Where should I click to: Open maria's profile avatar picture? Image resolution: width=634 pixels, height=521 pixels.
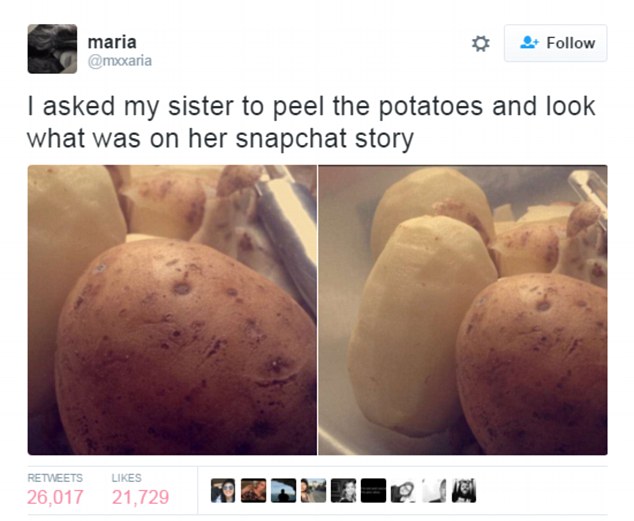pos(52,49)
